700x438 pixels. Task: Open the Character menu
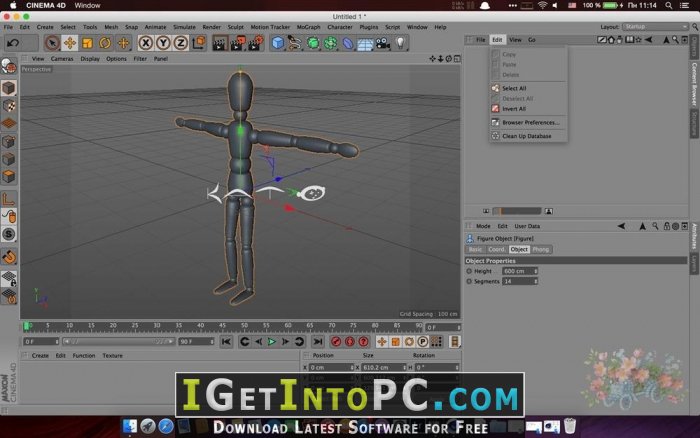340,27
